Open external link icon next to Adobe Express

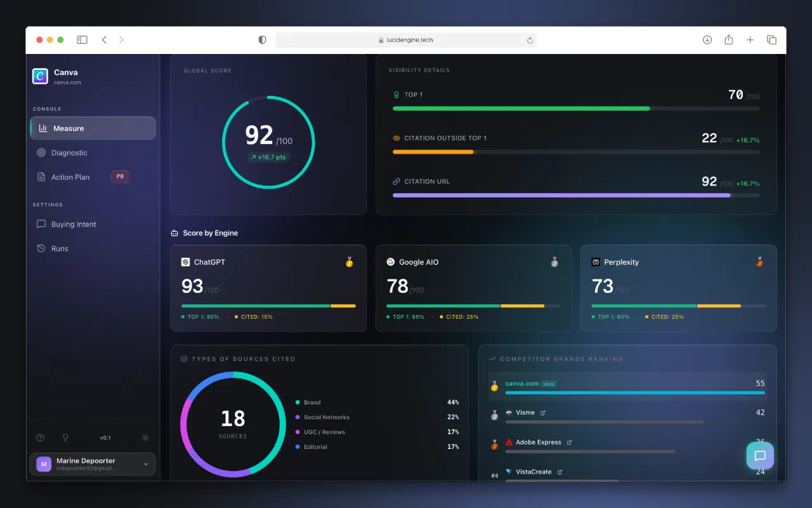(x=569, y=443)
